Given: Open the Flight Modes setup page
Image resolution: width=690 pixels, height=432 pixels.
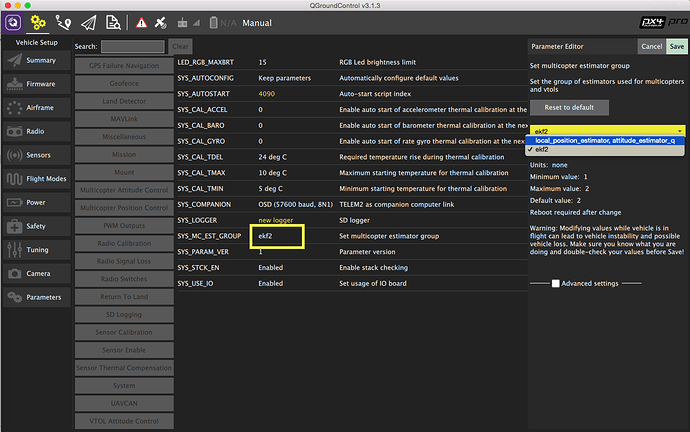Looking at the screenshot, I should (37, 179).
